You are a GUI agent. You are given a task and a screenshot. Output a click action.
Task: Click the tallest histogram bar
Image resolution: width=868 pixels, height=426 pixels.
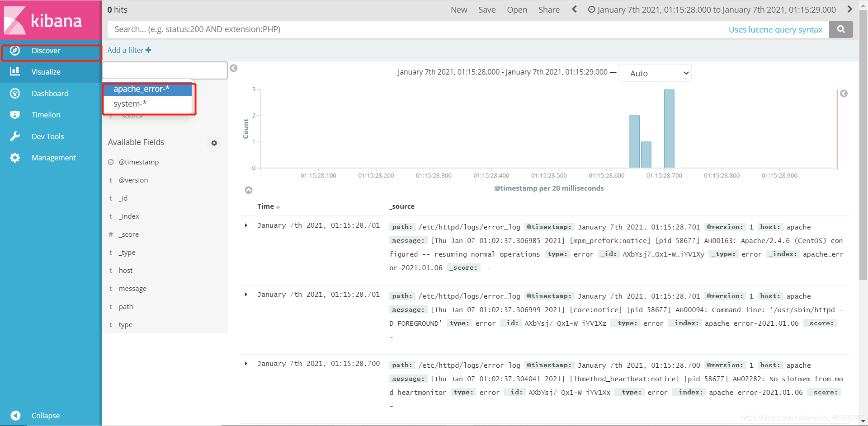point(669,129)
